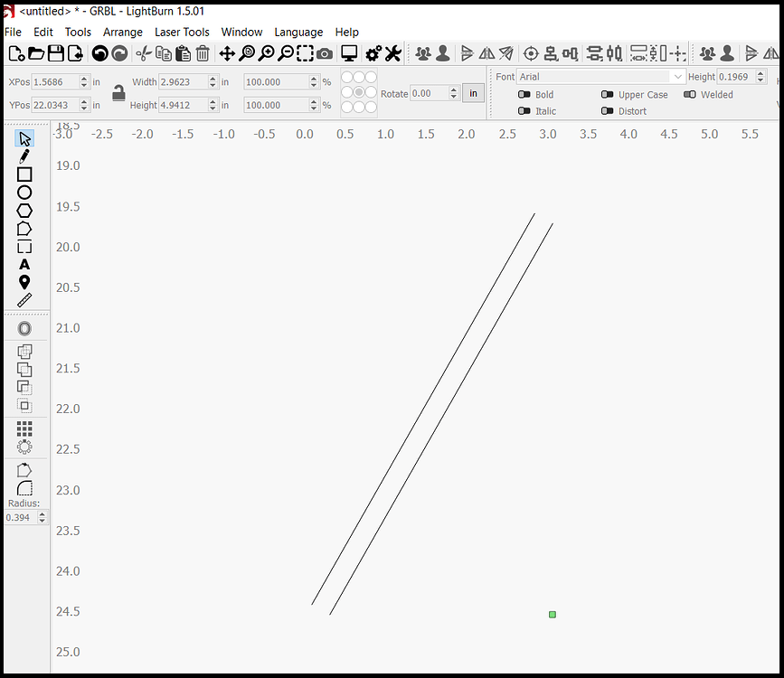This screenshot has width=784, height=678.
Task: Pick the Measure ruler tool
Action: (x=24, y=300)
